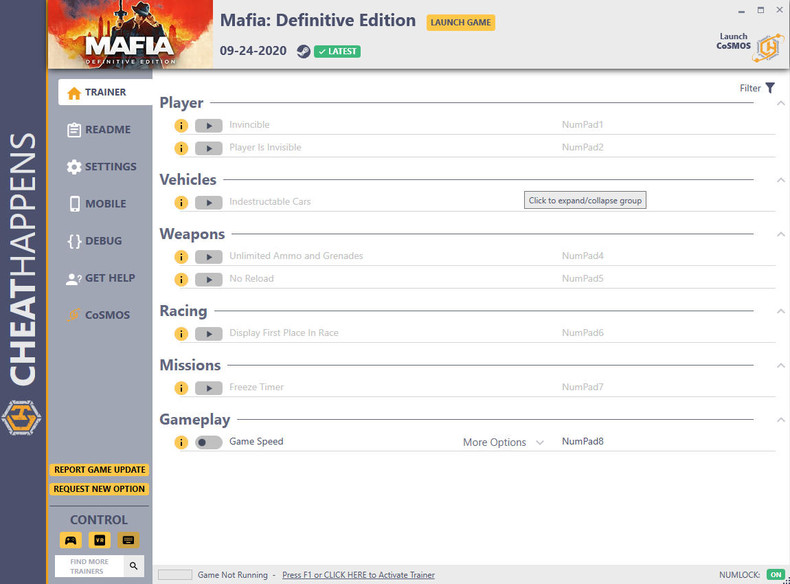Image resolution: width=790 pixels, height=584 pixels.
Task: Click the 09-24-2020 release date text
Action: (x=253, y=51)
